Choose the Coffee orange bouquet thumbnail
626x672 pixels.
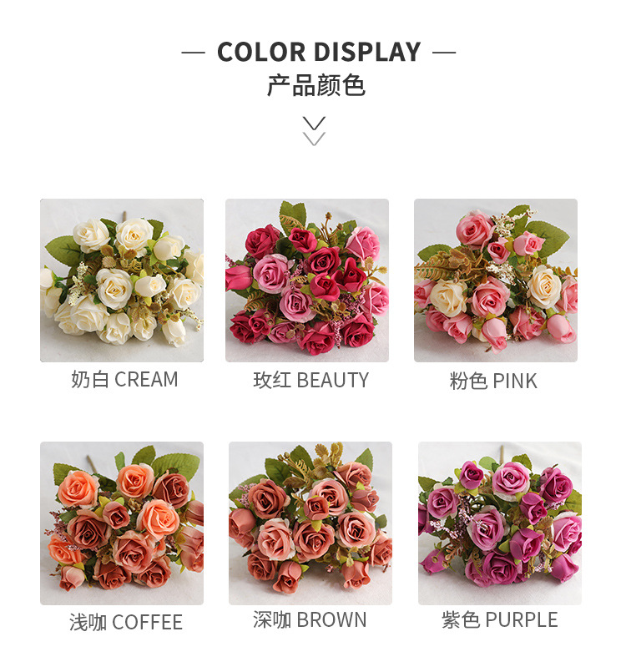pos(122,523)
